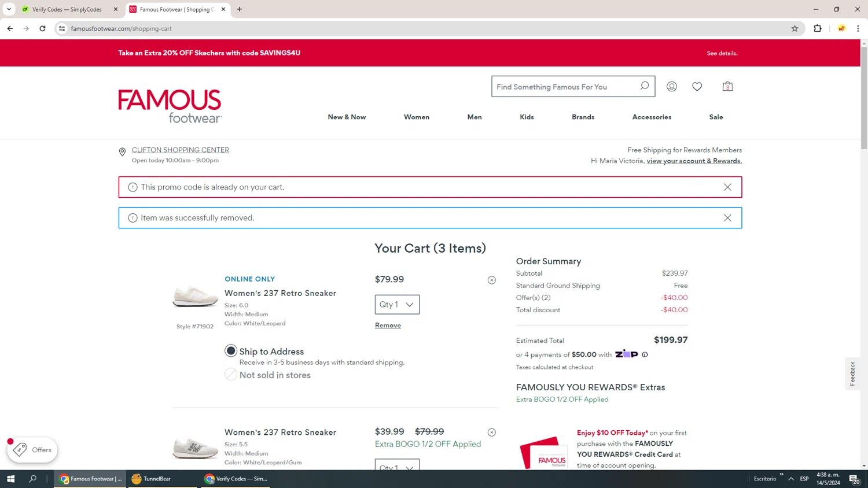The height and width of the screenshot is (488, 868).
Task: Open the Qty dropdown for Size 5.5 sneaker
Action: (x=397, y=465)
